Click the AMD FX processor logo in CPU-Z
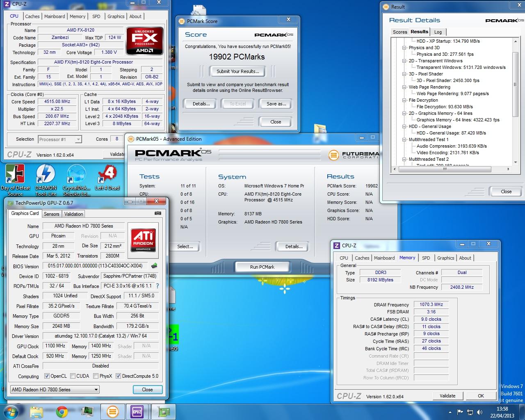Viewport: 525px width, 420px height. (145, 41)
